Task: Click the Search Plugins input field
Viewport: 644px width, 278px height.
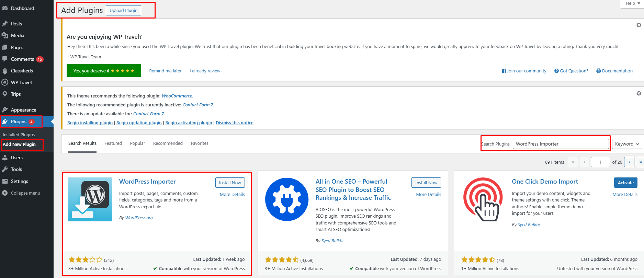Action: click(561, 144)
